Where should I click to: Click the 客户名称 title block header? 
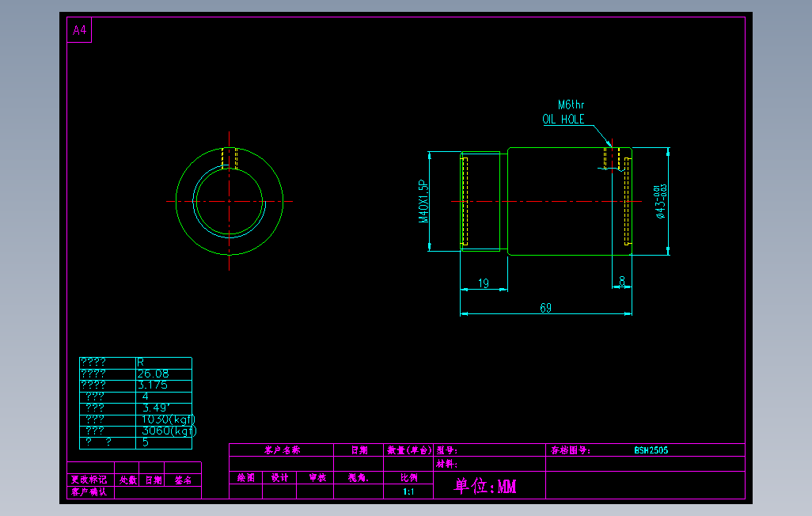pos(282,450)
